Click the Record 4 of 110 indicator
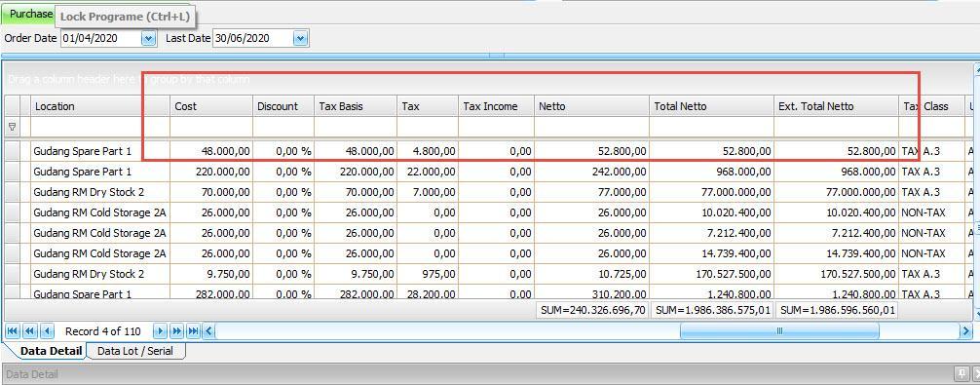This screenshot has width=980, height=385. [103, 331]
